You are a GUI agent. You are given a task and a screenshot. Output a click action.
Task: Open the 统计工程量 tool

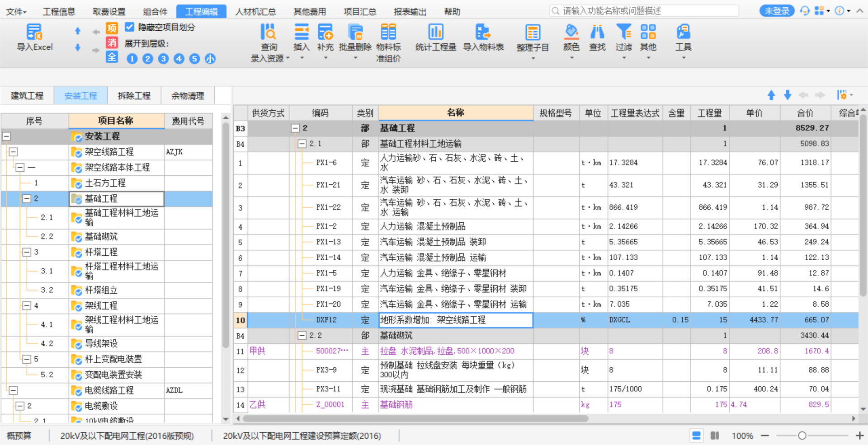coord(436,37)
